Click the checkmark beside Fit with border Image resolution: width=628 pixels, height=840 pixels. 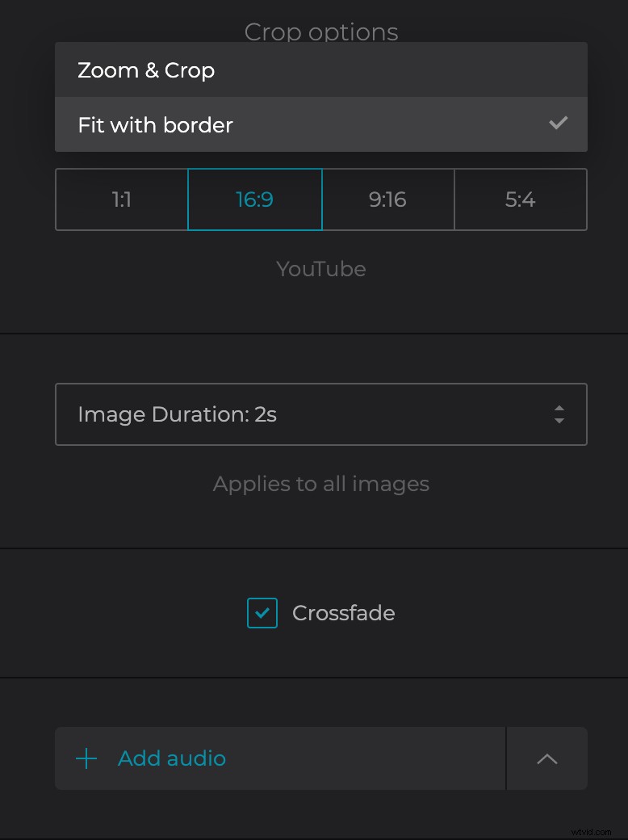click(558, 124)
